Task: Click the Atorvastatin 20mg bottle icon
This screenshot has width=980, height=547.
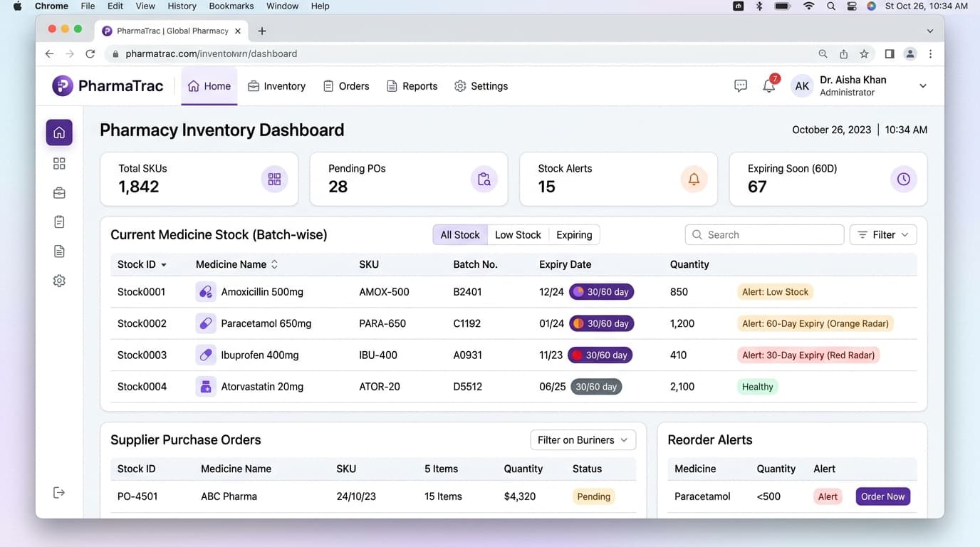Action: tap(206, 387)
